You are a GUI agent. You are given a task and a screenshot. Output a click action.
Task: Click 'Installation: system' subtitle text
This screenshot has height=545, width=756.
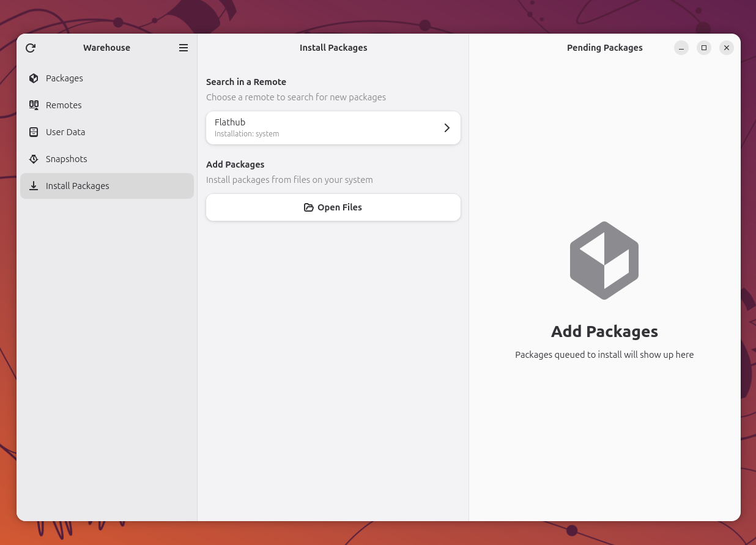coord(247,134)
